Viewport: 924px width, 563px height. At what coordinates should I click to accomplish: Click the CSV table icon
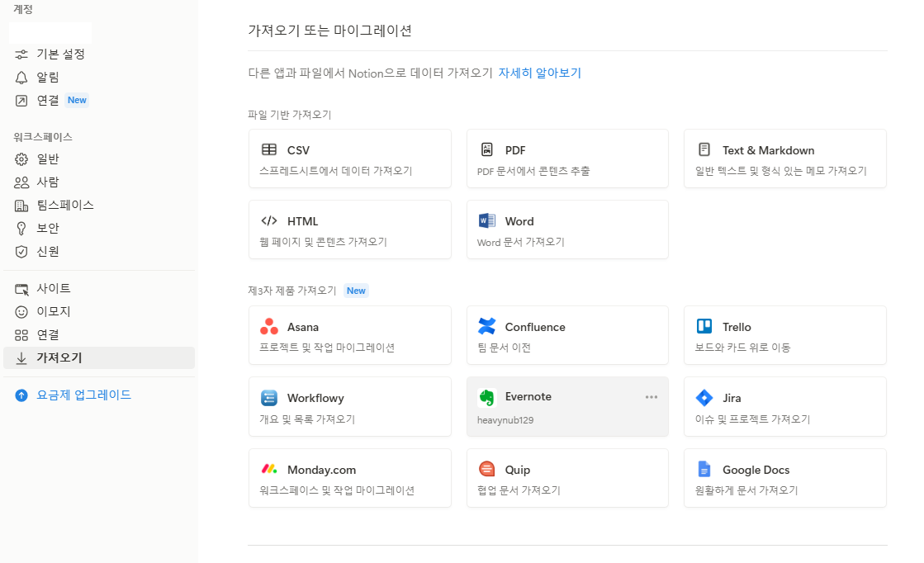[x=268, y=149]
